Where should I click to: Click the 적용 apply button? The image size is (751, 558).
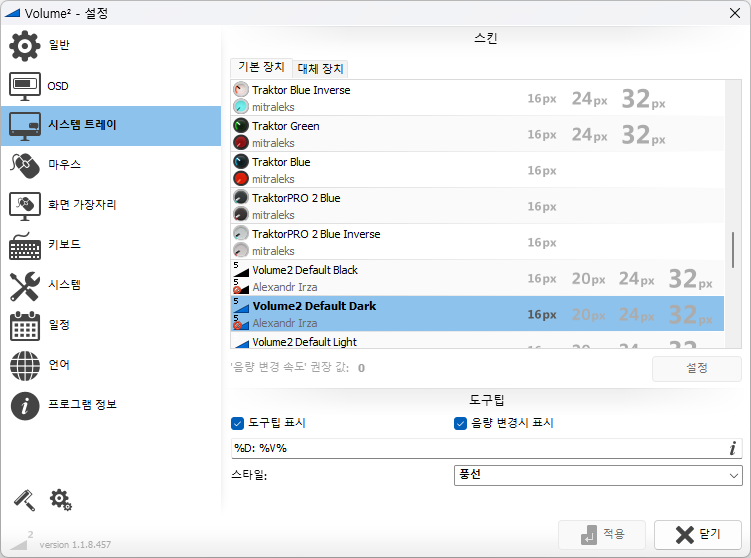[602, 535]
